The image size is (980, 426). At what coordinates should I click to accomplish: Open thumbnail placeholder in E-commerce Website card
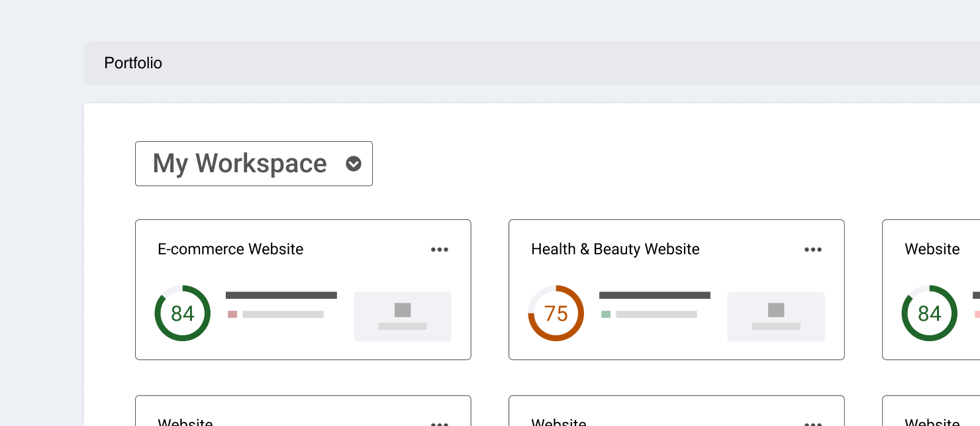[403, 317]
